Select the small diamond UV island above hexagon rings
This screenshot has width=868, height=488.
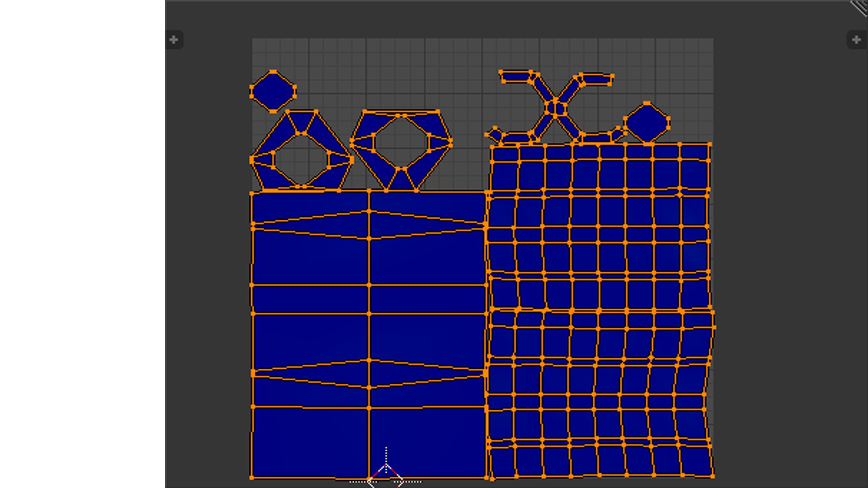(273, 92)
